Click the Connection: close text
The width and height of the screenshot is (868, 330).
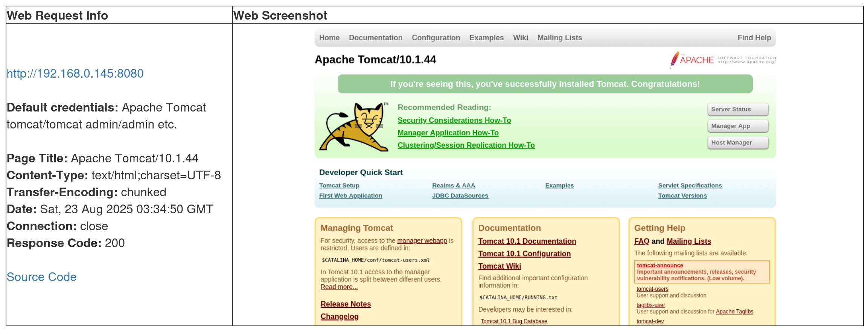click(57, 226)
